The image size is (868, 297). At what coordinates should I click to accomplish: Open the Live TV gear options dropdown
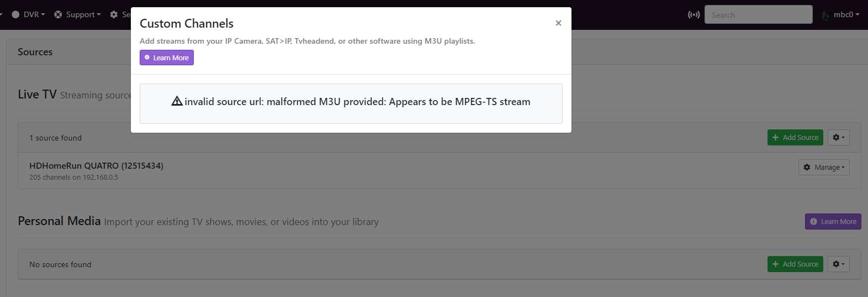point(838,138)
